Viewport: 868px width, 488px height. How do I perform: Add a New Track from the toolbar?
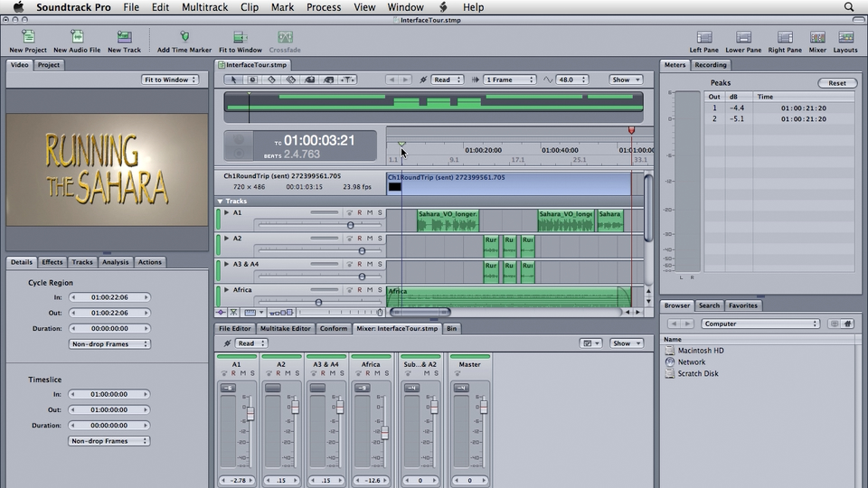tap(124, 37)
